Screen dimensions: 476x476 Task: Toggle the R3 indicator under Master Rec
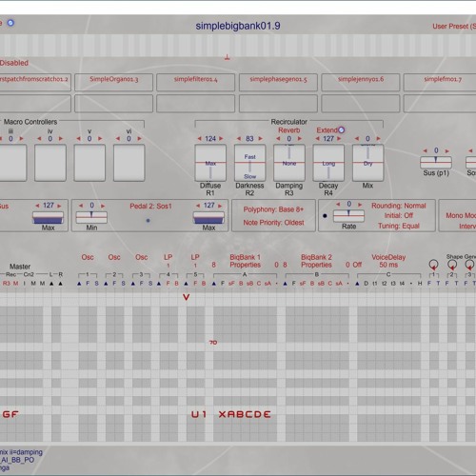pyautogui.click(x=7, y=284)
